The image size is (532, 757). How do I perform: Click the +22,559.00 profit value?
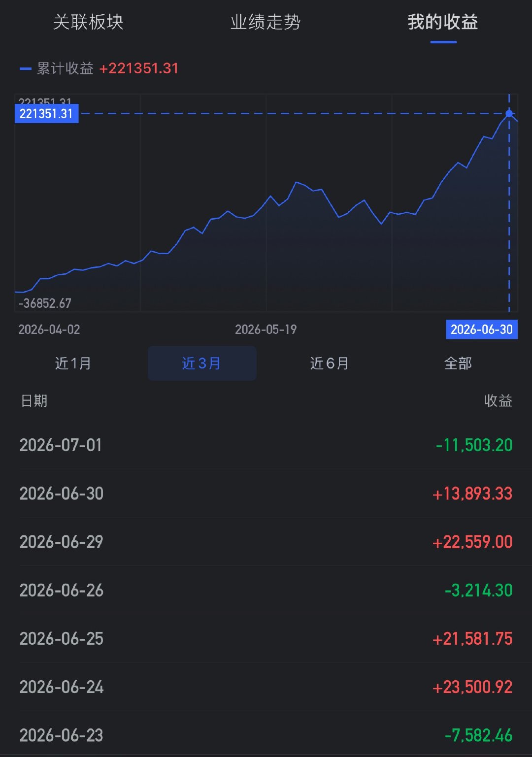coord(472,542)
